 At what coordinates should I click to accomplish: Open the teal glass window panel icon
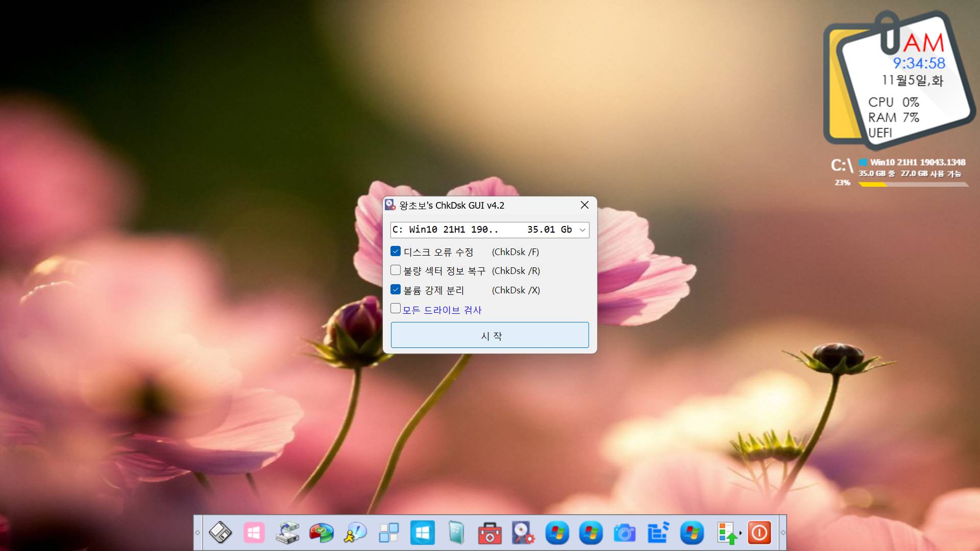coord(456,533)
